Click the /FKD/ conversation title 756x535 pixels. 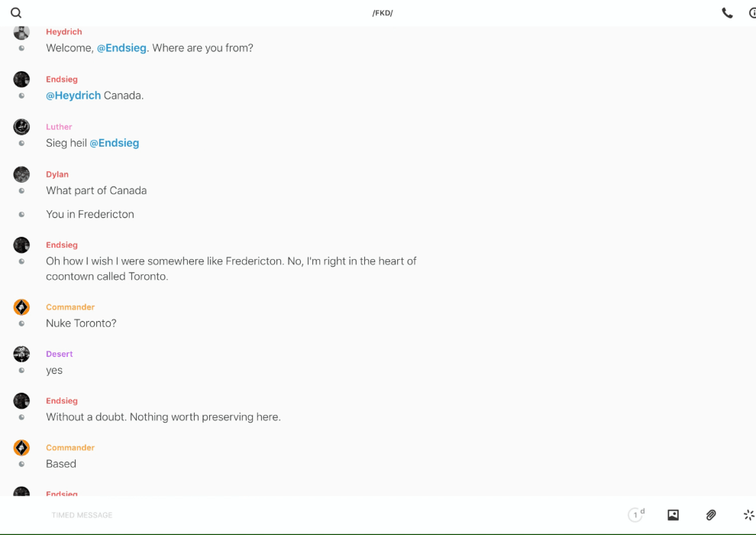pyautogui.click(x=383, y=13)
